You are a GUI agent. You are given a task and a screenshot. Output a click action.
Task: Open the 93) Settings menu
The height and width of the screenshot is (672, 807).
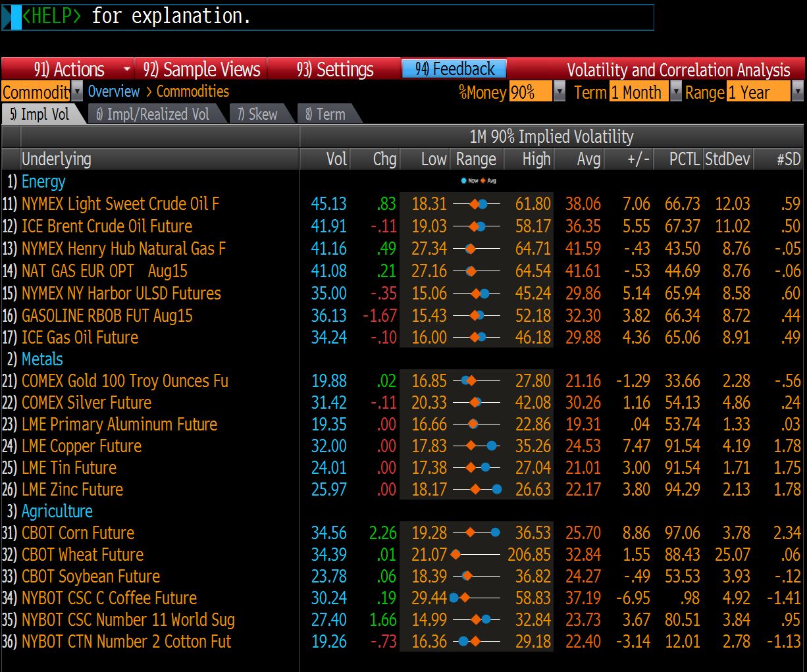[334, 69]
